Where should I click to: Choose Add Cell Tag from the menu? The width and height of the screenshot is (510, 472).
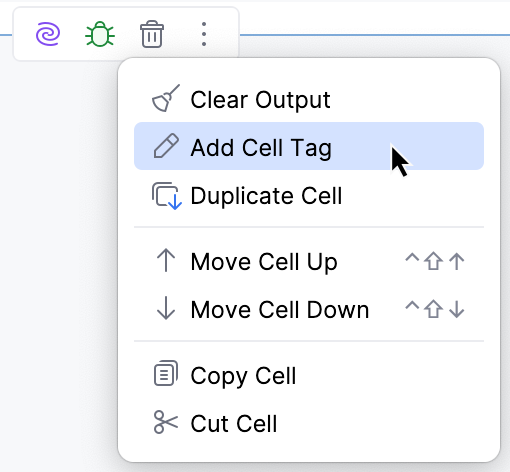click(x=309, y=146)
